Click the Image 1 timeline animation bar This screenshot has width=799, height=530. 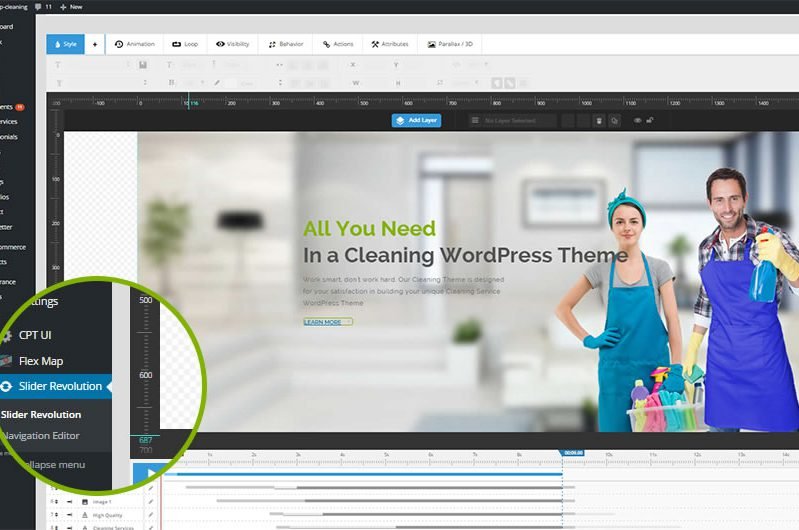(395, 500)
